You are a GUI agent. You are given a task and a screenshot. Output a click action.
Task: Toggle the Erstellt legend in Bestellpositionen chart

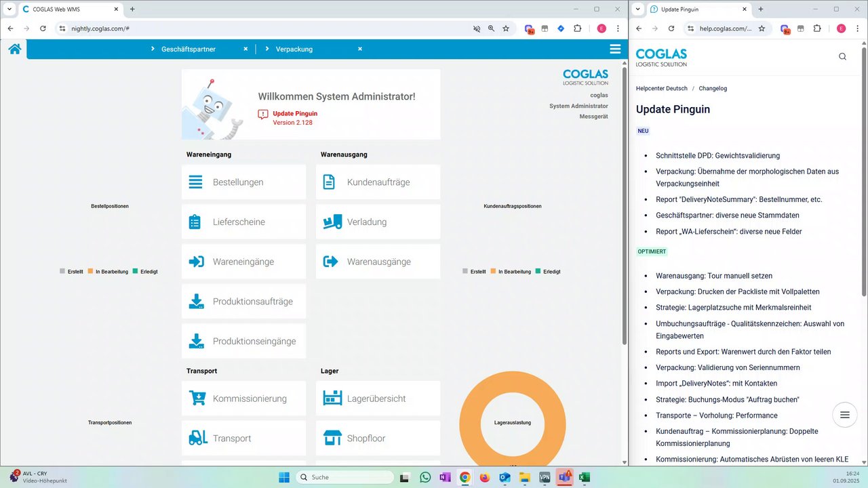point(71,271)
